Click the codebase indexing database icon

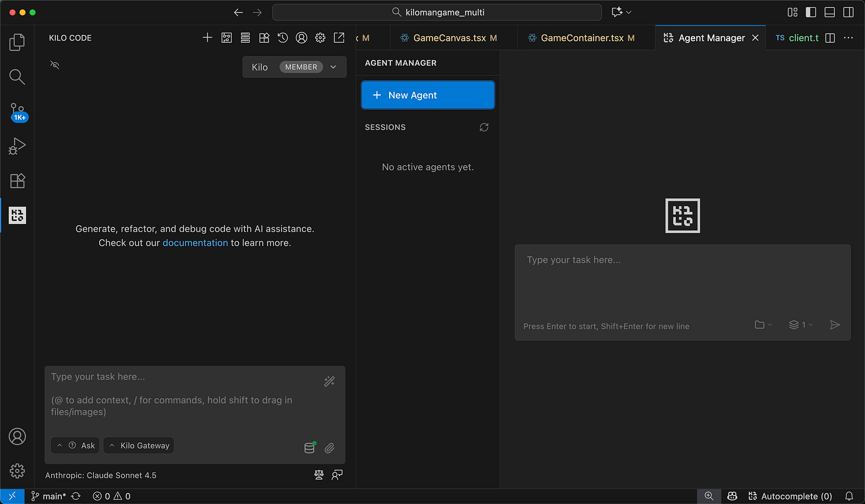pos(310,448)
